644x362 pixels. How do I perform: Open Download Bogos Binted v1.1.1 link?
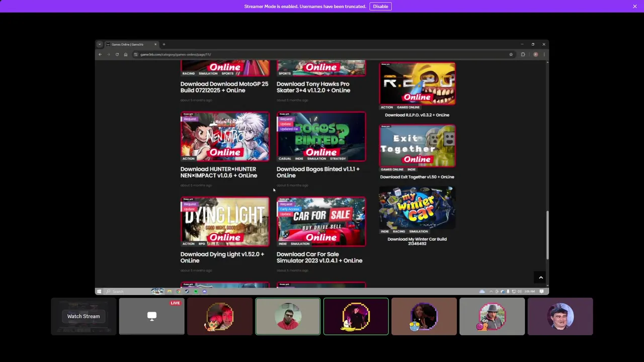point(318,172)
